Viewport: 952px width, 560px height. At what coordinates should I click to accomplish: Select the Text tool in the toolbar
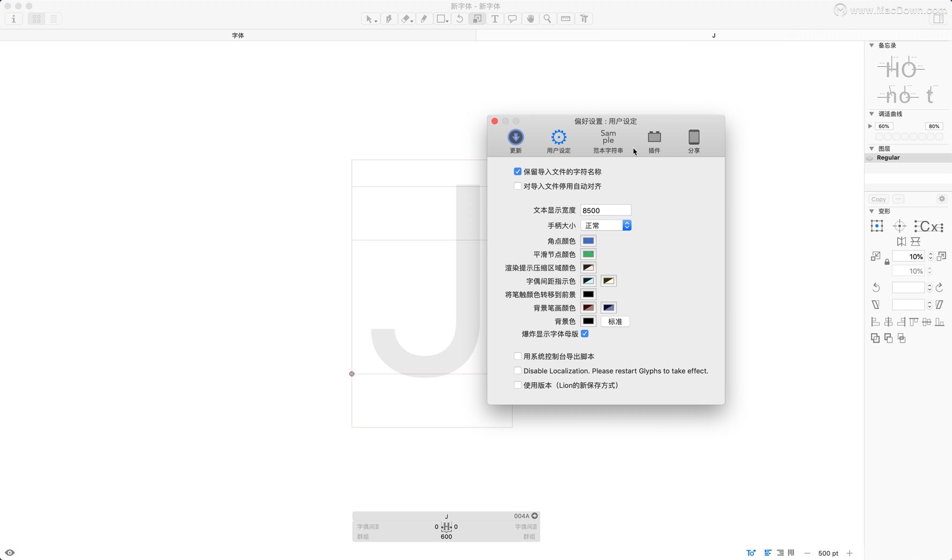pos(495,18)
